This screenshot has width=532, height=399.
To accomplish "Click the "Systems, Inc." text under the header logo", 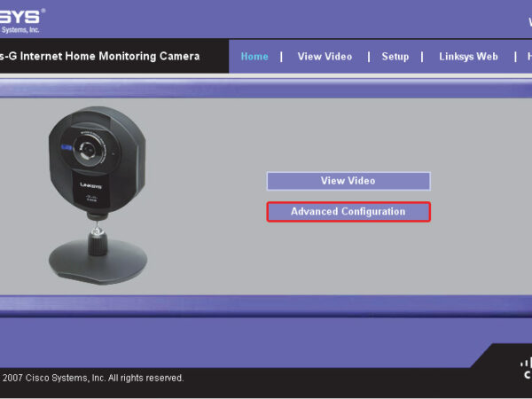I will click(20, 29).
